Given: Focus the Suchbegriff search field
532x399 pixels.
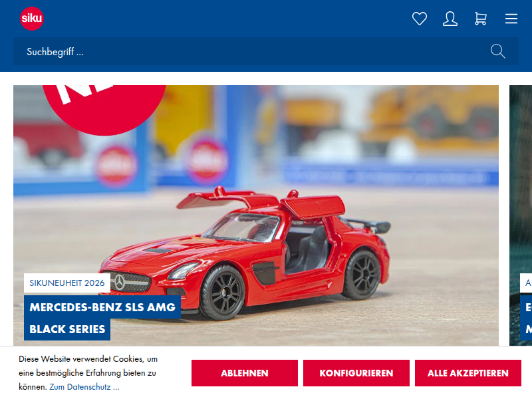Looking at the screenshot, I should click(253, 51).
